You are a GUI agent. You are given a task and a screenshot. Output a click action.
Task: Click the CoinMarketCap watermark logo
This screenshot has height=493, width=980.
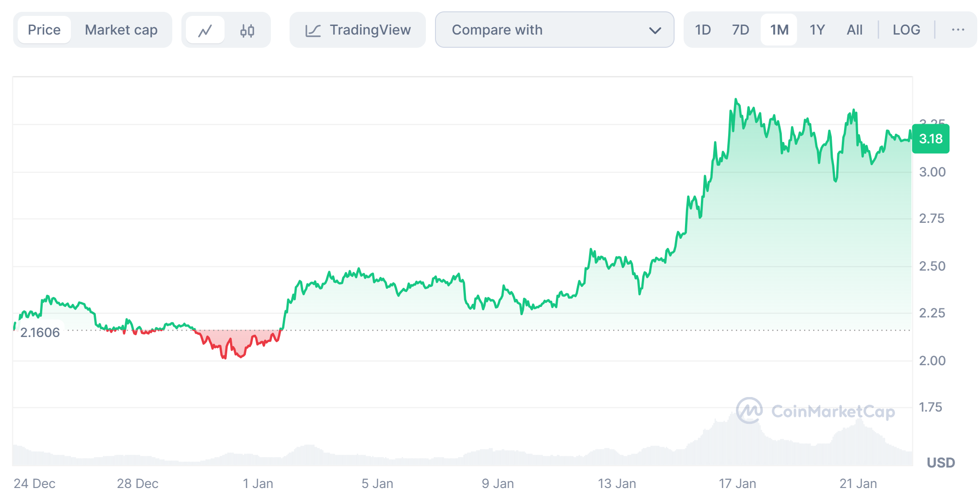tap(749, 411)
